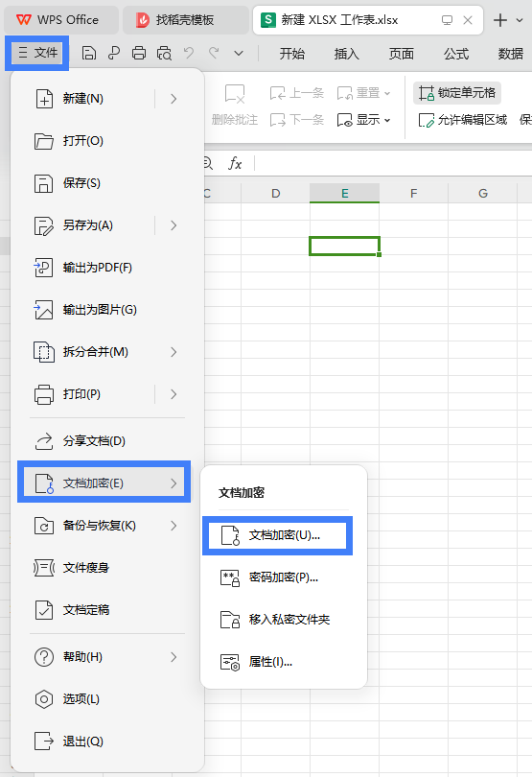This screenshot has height=777, width=532.
Task: Switch to the 找稻壳模板 tab
Action: click(x=185, y=20)
